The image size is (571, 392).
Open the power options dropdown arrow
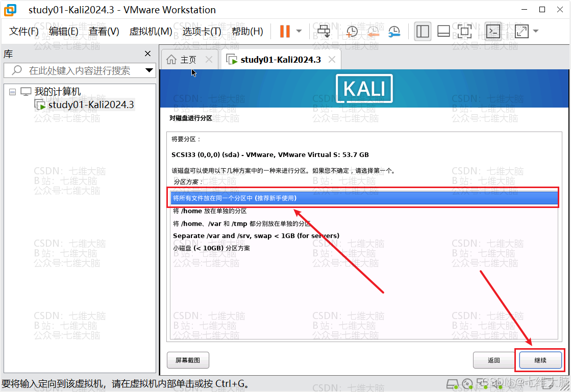(299, 31)
